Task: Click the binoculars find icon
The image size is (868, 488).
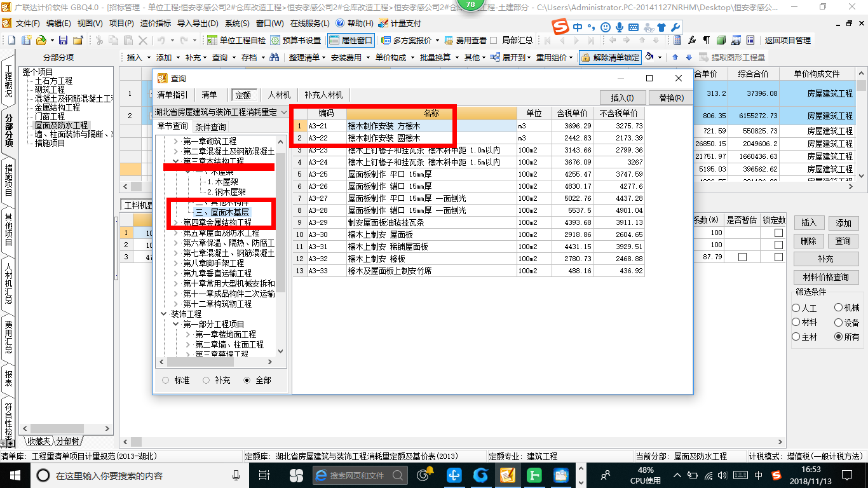Action: 275,57
